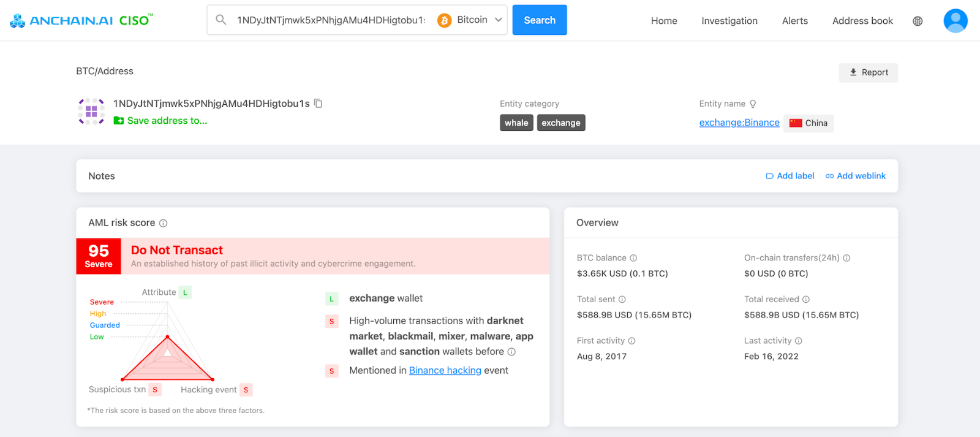Open the language globe icon

(x=918, y=21)
